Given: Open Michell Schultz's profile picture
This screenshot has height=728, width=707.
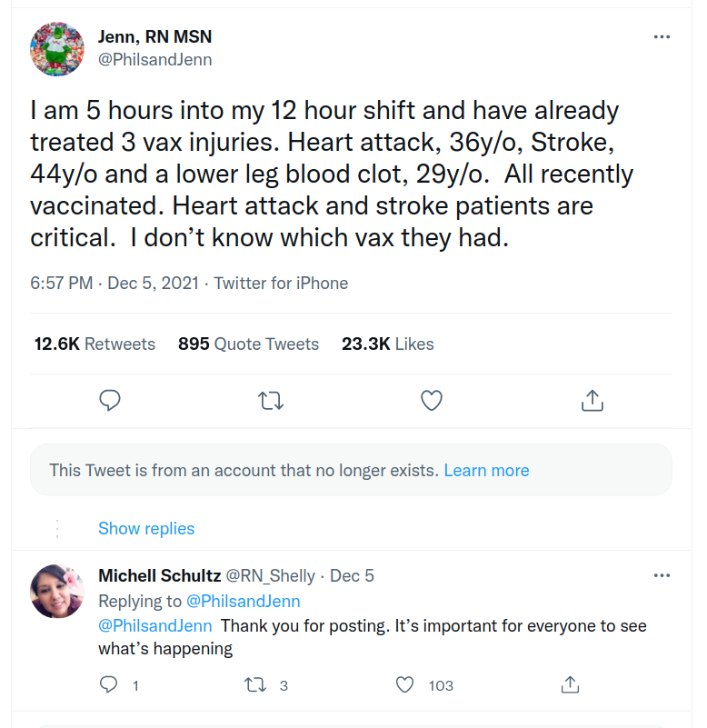Looking at the screenshot, I should pyautogui.click(x=57, y=591).
